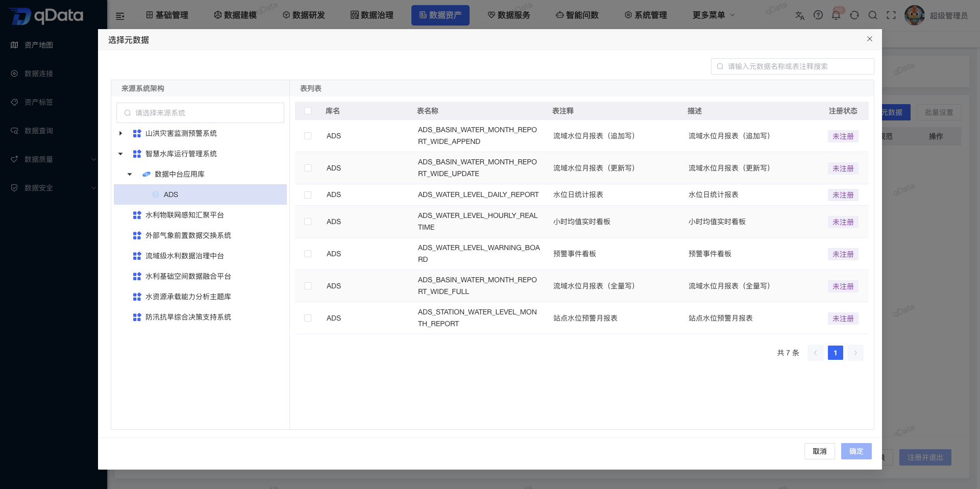Select 水利基础空间数据融合平台 in tree

click(188, 276)
